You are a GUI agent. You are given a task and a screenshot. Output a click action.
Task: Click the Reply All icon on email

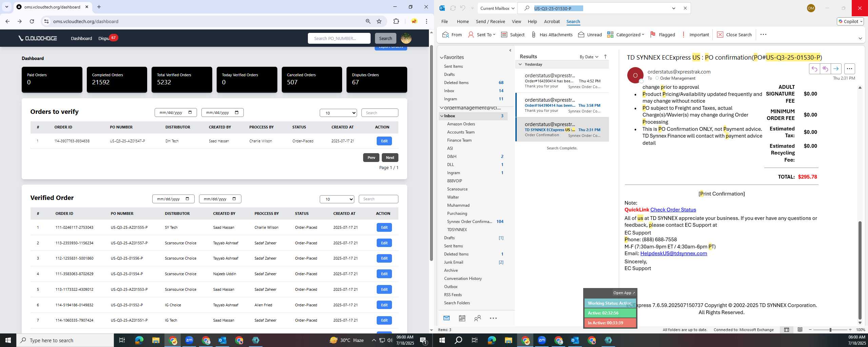tap(825, 69)
